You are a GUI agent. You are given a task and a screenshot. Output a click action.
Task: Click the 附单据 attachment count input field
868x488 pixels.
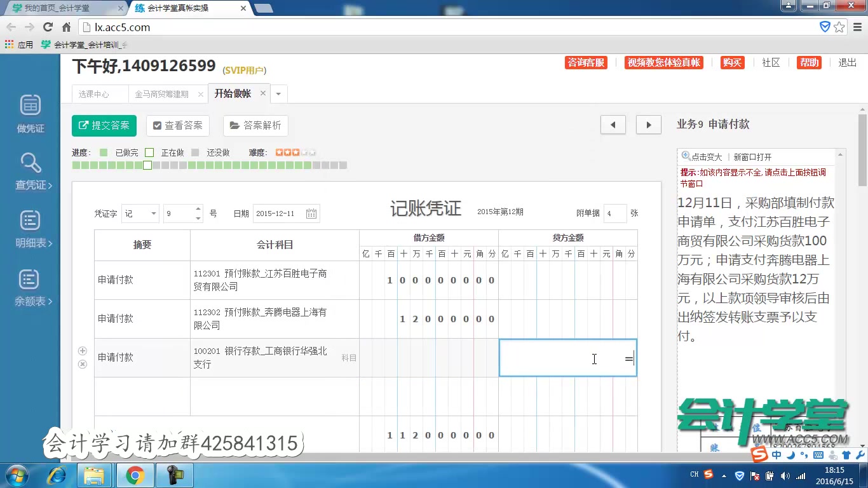coord(614,213)
